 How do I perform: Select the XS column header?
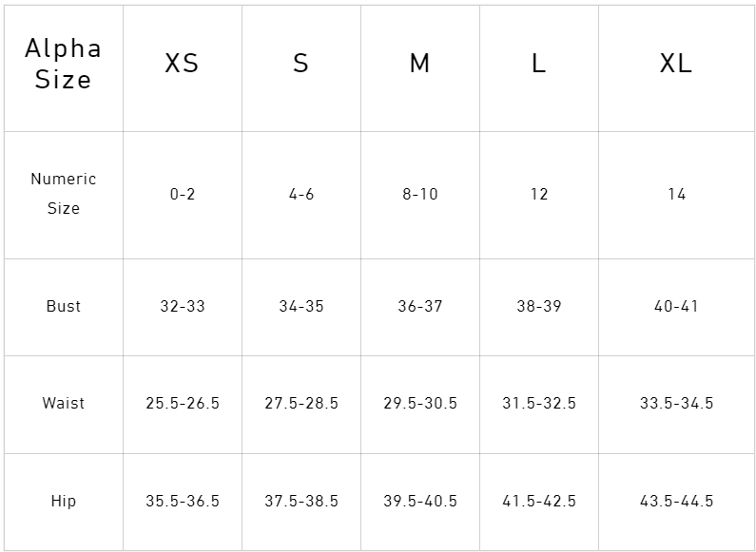click(x=182, y=65)
